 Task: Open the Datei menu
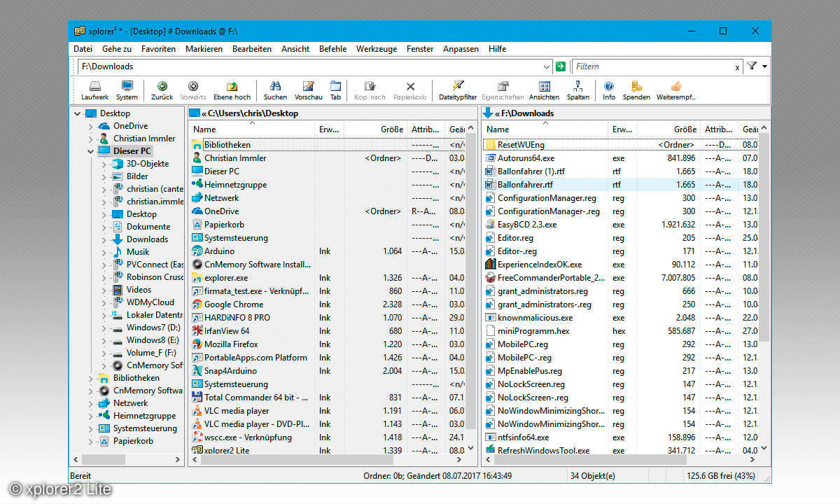tap(83, 49)
